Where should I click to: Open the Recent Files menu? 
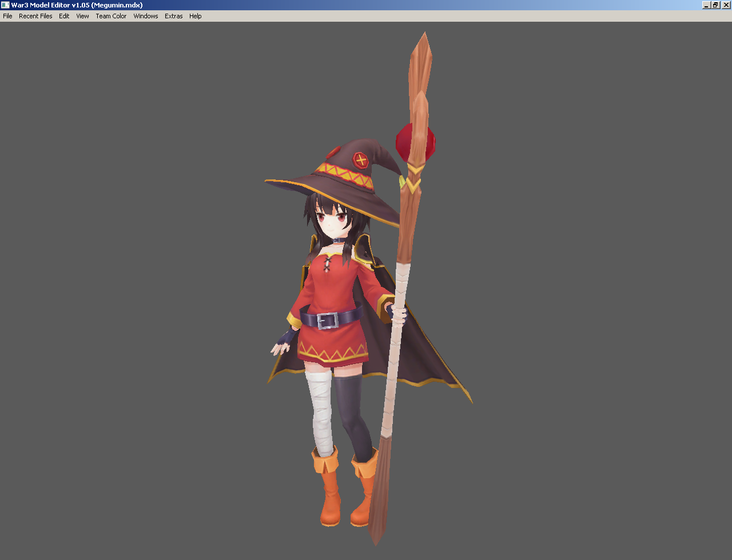[x=35, y=16]
